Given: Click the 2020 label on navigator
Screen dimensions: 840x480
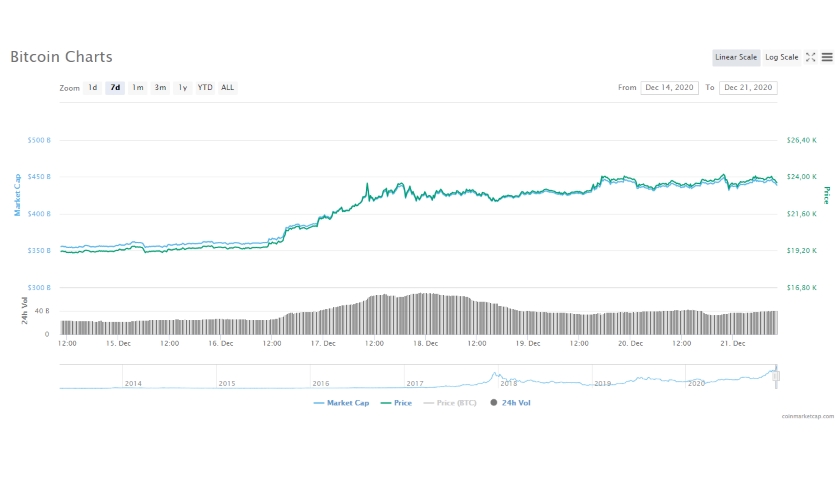Looking at the screenshot, I should tap(696, 384).
